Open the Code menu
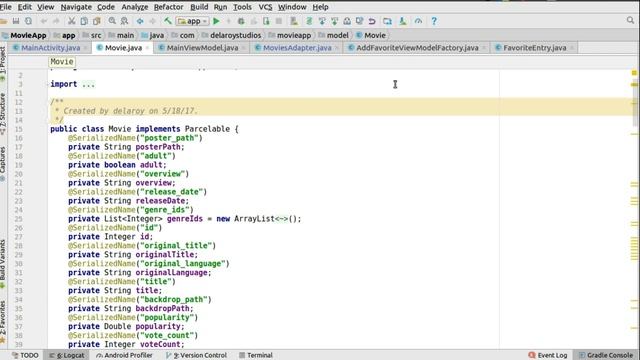The width and height of the screenshot is (640, 360). click(106, 7)
